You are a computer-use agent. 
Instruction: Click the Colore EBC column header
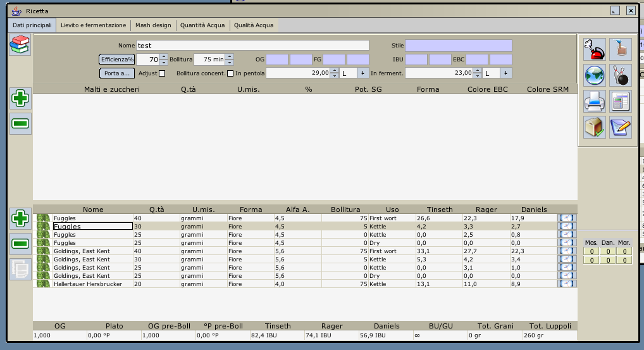488,89
